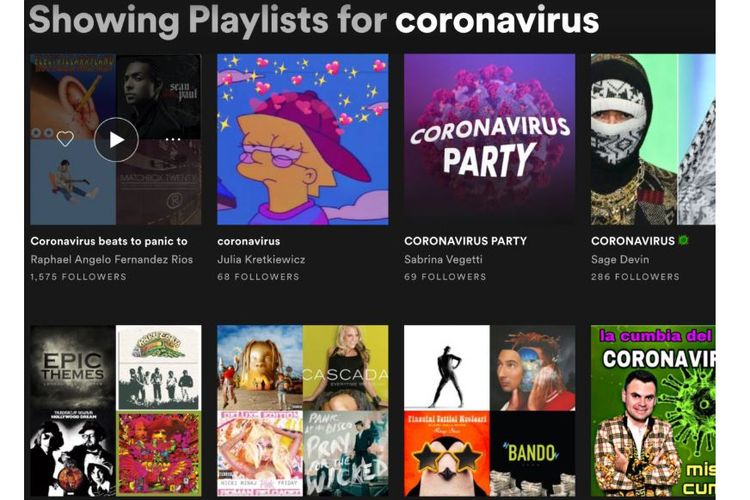Open the Lisa Simpson coronavirus playlist cover
The height and width of the screenshot is (500, 750).
pyautogui.click(x=303, y=139)
